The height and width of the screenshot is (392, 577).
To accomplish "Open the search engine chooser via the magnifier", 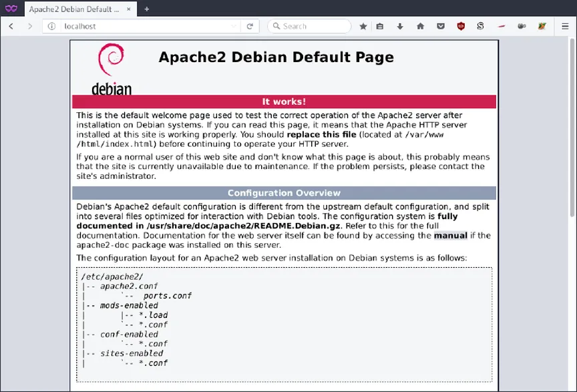I will (x=276, y=26).
